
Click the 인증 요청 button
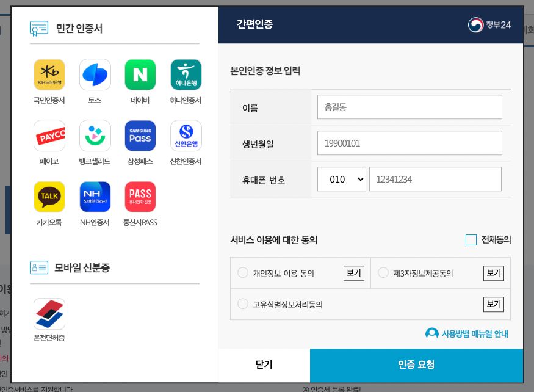[416, 365]
